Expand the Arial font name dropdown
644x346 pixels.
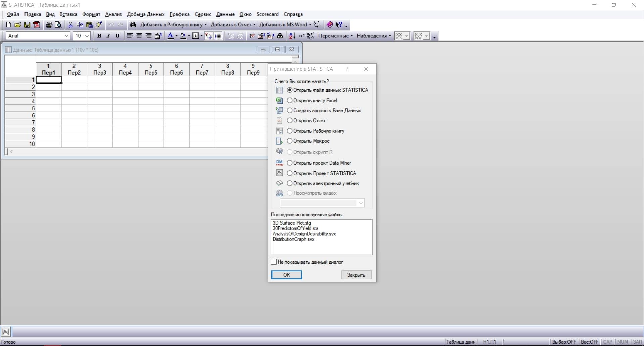(x=66, y=36)
